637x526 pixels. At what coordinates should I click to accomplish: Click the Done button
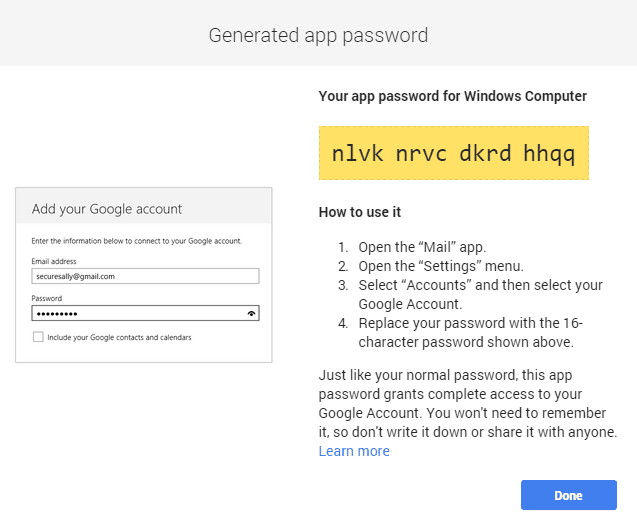click(x=568, y=496)
